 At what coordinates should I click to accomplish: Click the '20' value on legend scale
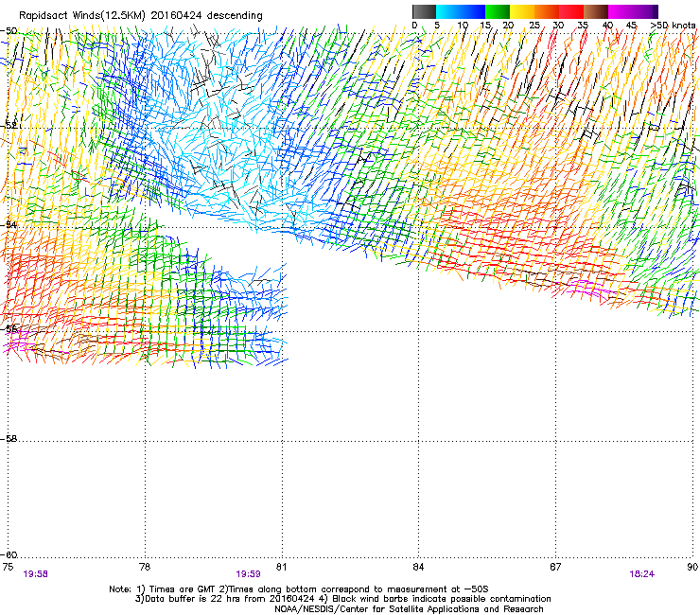(508, 26)
